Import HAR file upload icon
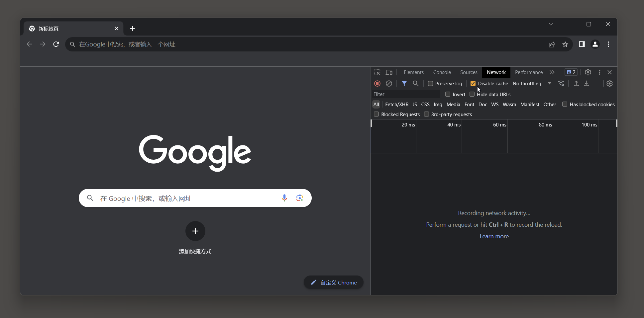This screenshot has height=318, width=644. [576, 83]
